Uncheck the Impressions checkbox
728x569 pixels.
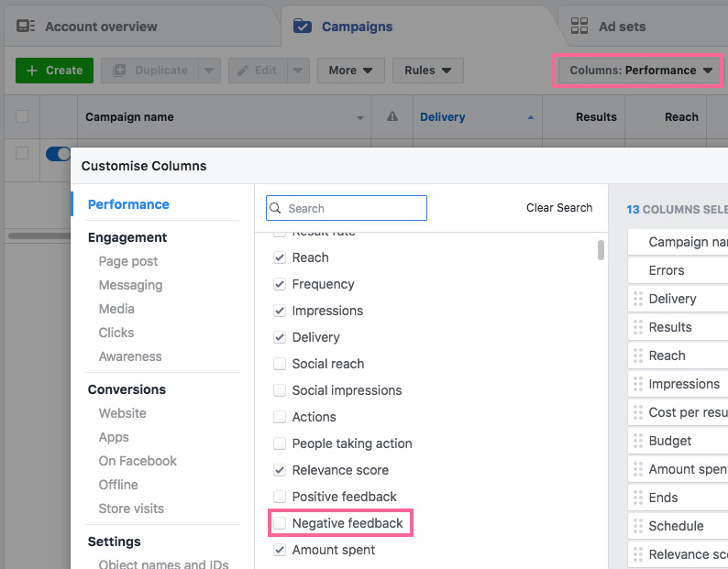click(x=280, y=311)
